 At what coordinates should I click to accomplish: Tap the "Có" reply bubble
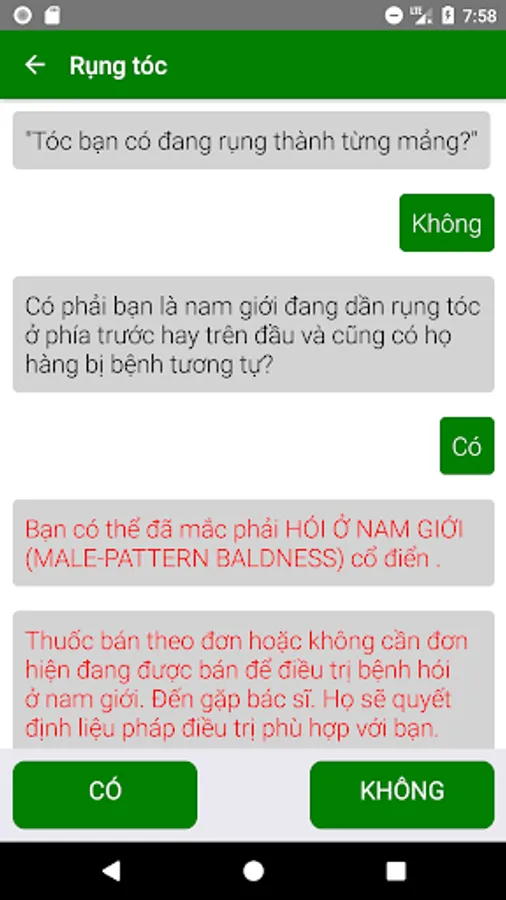(466, 445)
